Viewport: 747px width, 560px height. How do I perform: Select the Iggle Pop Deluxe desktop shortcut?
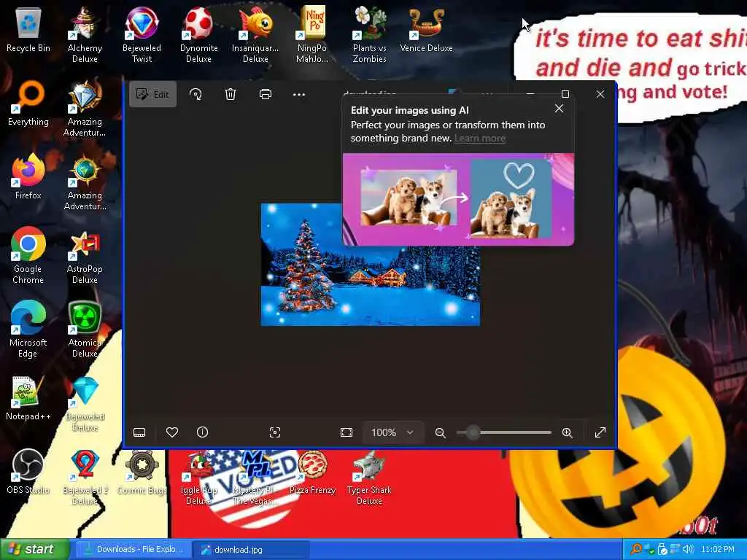[198, 477]
